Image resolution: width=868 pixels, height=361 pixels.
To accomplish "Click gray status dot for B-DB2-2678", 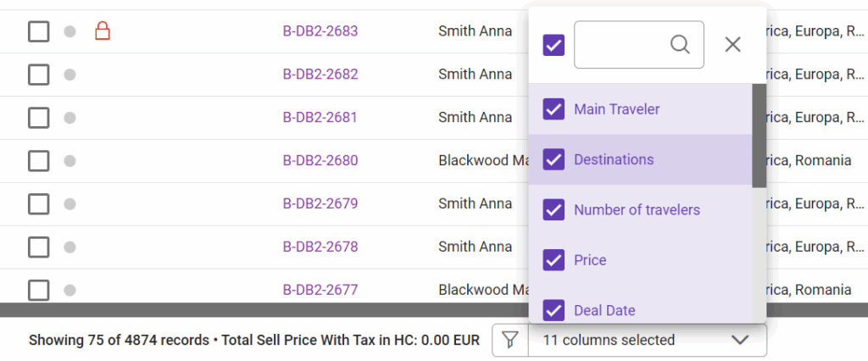I will pyautogui.click(x=70, y=247).
